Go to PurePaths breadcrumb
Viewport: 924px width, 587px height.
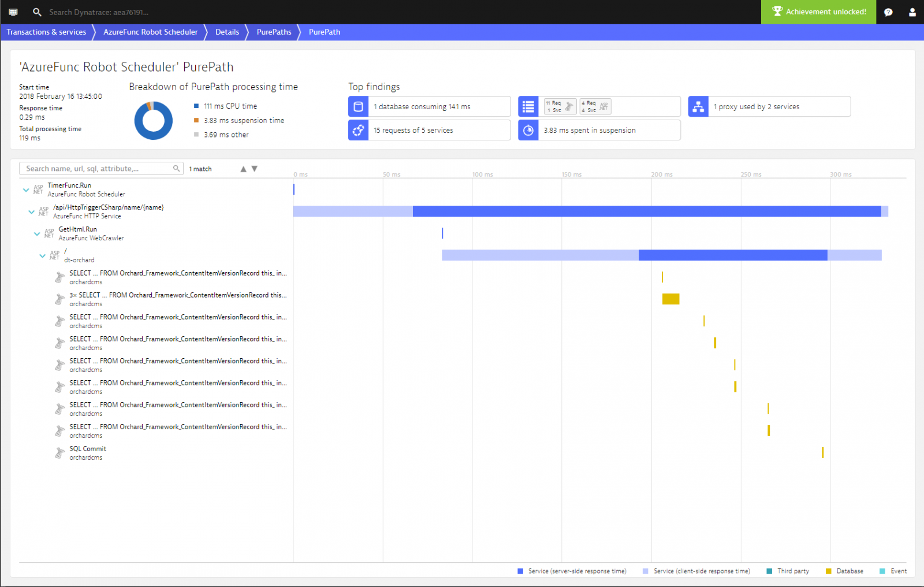(274, 32)
